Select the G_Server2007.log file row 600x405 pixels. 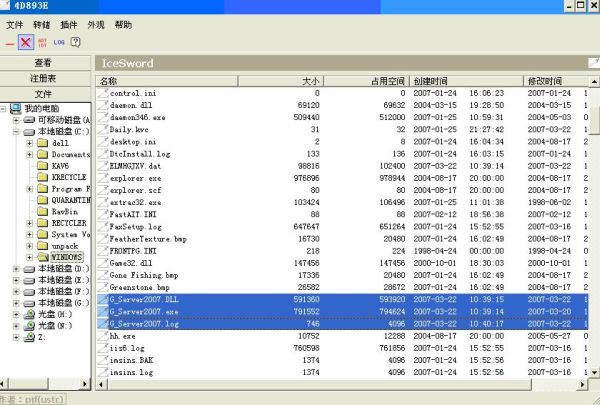(x=342, y=324)
